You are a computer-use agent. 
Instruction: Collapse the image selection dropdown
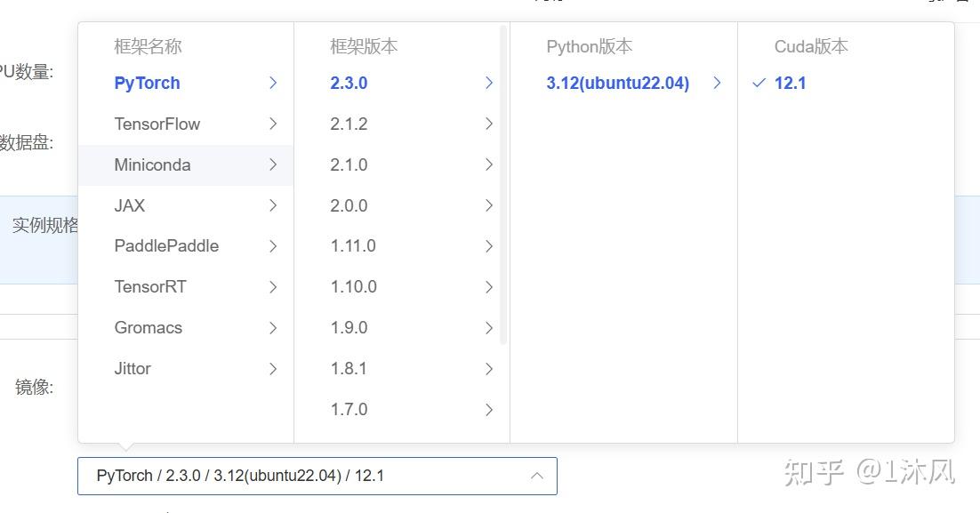[536, 476]
